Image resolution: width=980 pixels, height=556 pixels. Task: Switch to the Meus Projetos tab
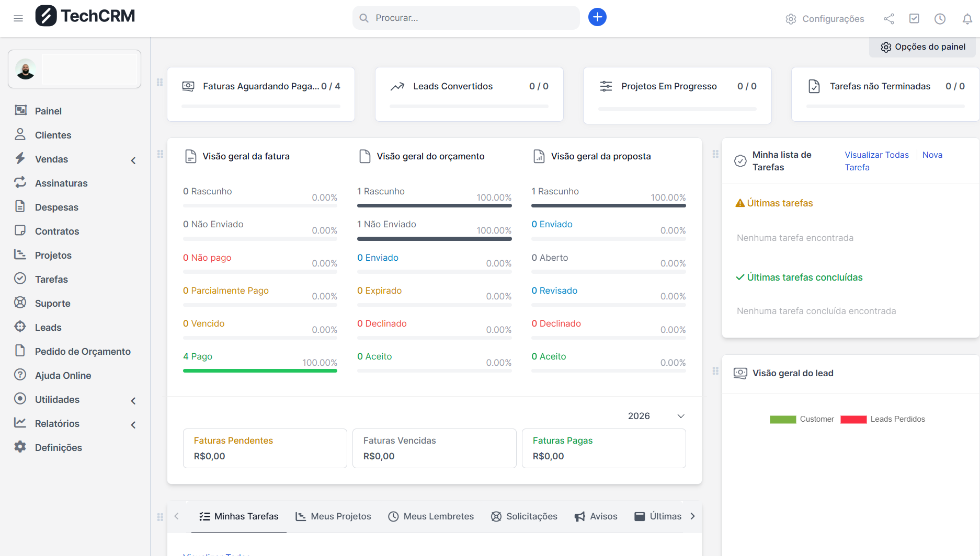pos(333,516)
